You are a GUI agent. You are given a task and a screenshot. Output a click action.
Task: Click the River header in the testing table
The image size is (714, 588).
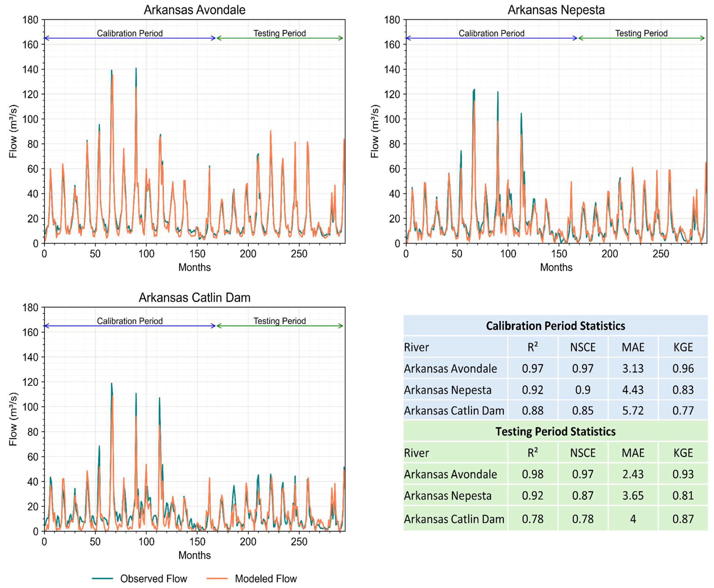pyautogui.click(x=416, y=453)
